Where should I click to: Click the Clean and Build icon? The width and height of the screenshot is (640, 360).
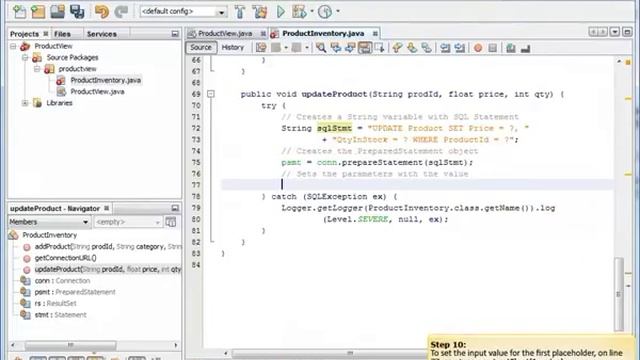(260, 11)
